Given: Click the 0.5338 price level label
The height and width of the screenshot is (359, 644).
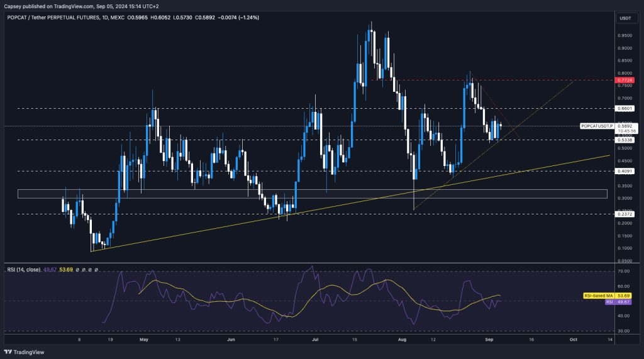Looking at the screenshot, I should [x=625, y=140].
